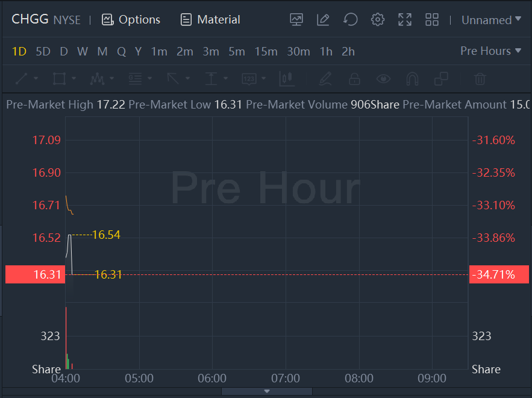
Task: Expand the line drawing tool dropdown arrow
Action: click(x=36, y=78)
